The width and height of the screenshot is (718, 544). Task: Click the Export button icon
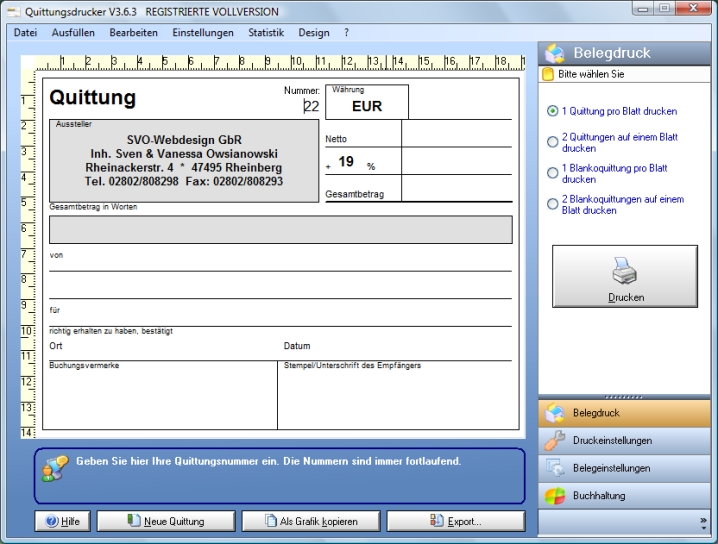(x=436, y=521)
